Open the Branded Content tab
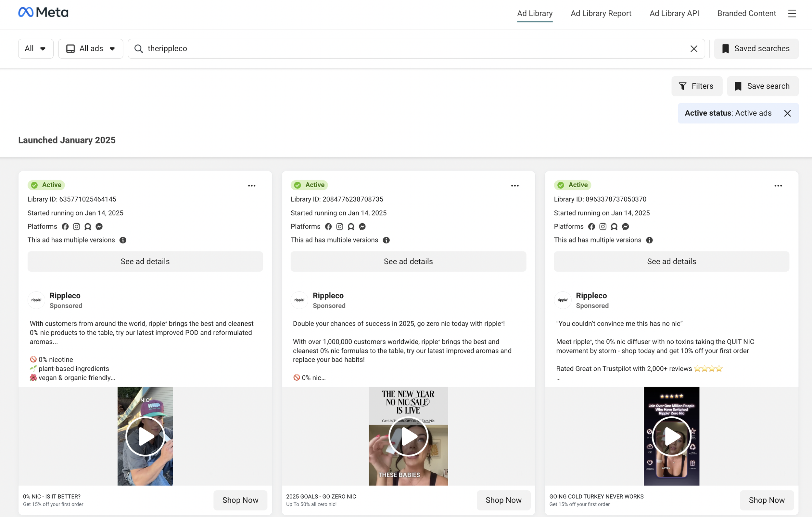812x517 pixels. (747, 14)
